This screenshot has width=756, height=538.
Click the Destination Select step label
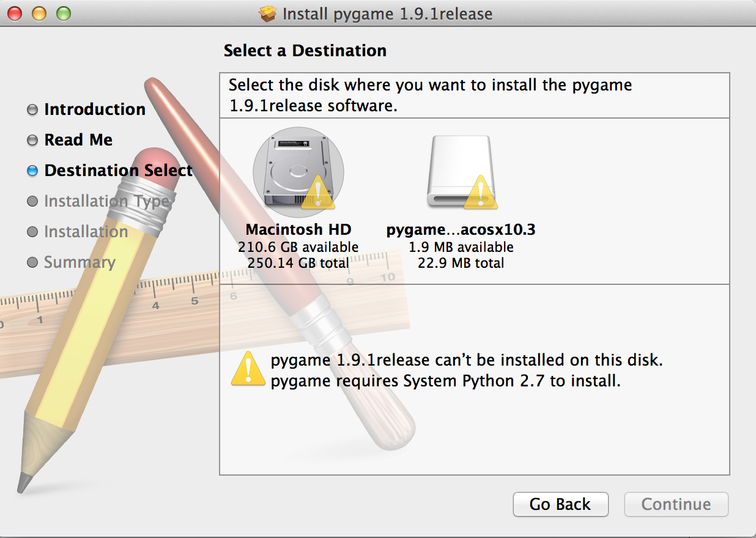[118, 171]
